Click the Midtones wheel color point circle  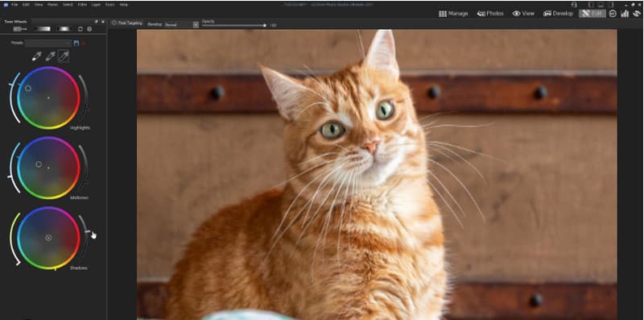pos(39,164)
